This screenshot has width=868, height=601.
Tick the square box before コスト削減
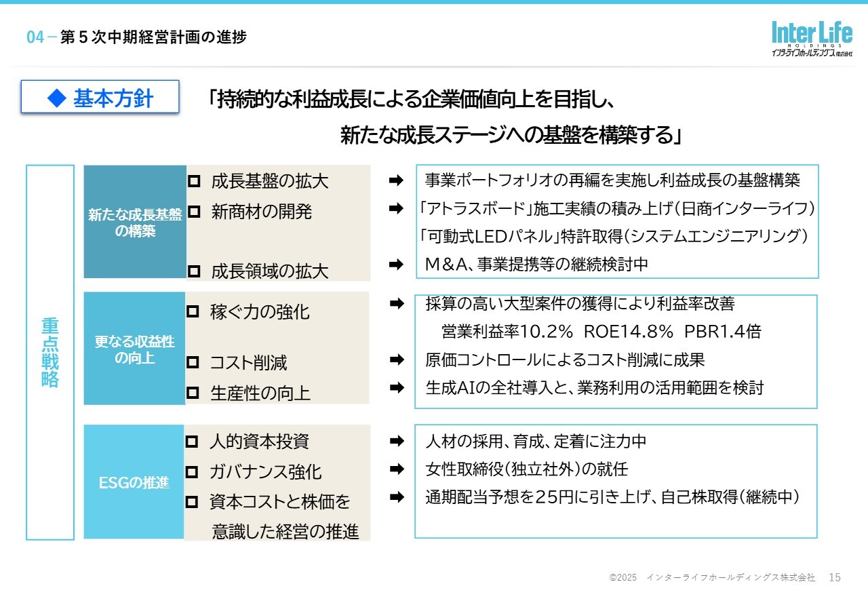click(193, 362)
